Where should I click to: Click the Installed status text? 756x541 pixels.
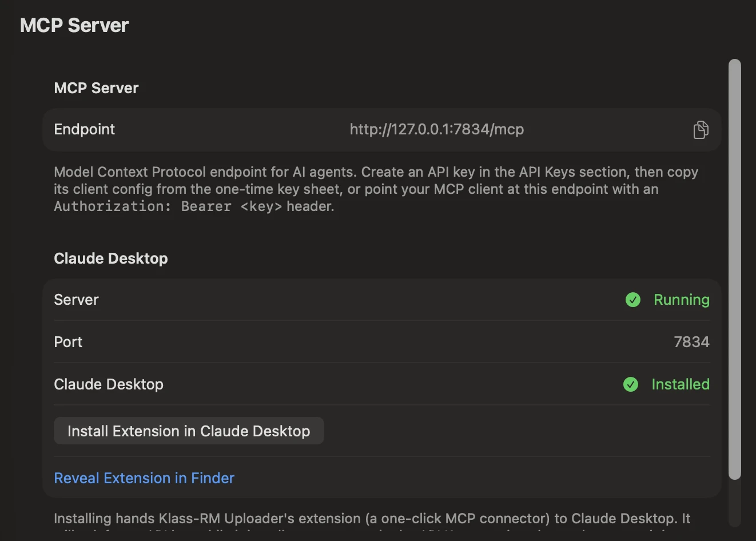(x=681, y=384)
